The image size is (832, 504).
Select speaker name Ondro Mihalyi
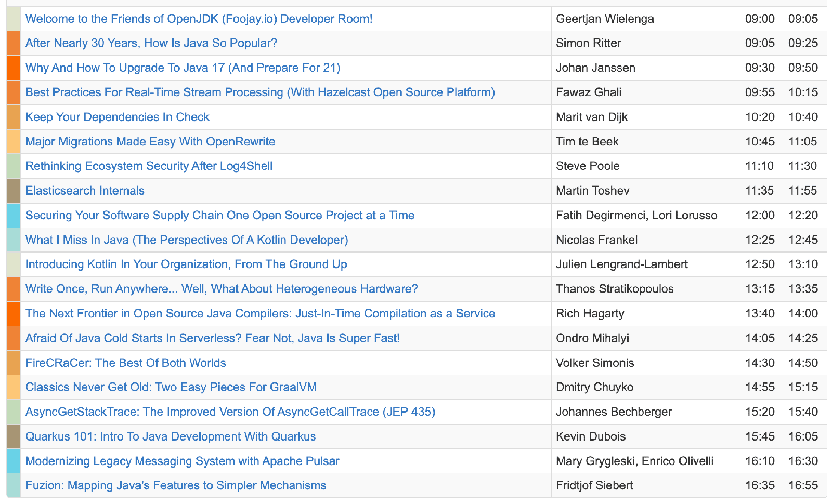592,338
